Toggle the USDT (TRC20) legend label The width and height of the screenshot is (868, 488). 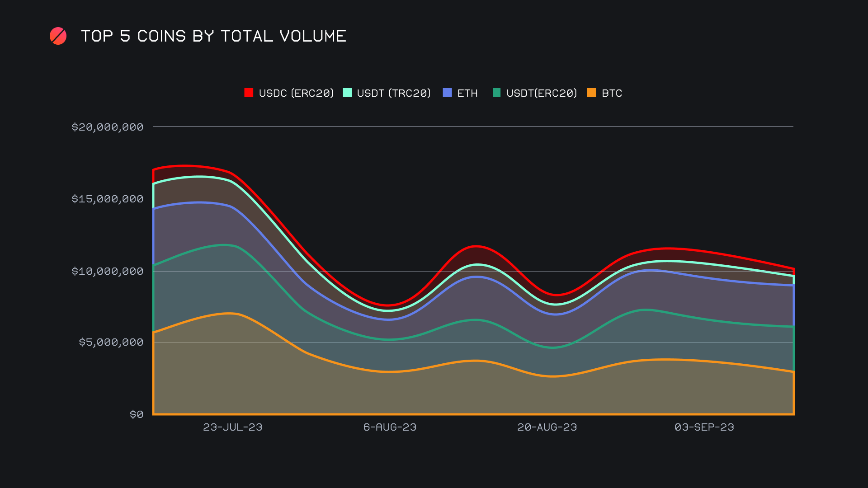coord(394,93)
